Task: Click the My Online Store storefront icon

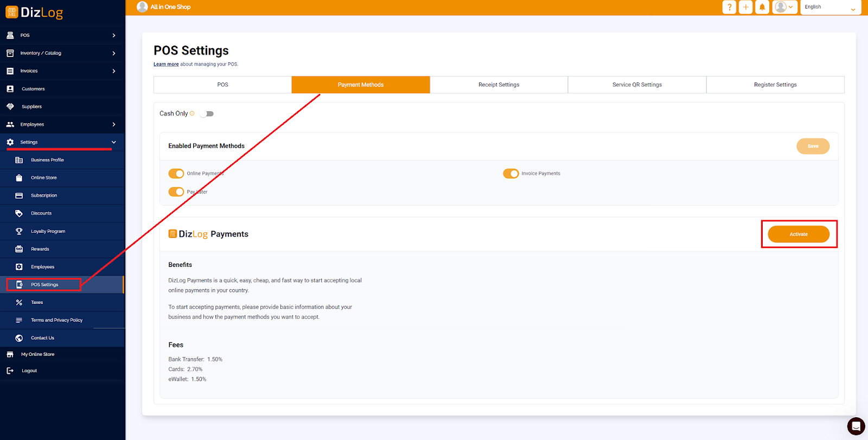Action: pos(10,354)
